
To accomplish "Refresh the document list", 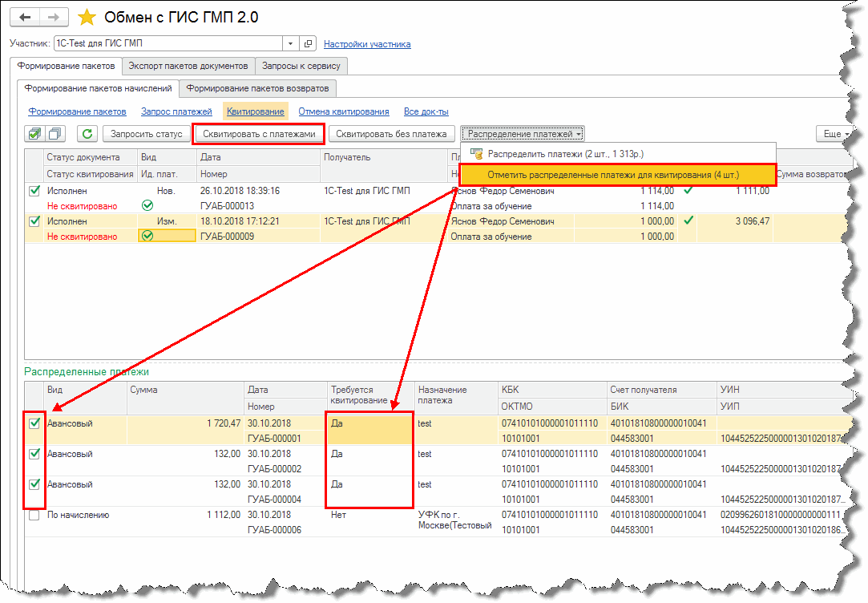I will (x=87, y=133).
